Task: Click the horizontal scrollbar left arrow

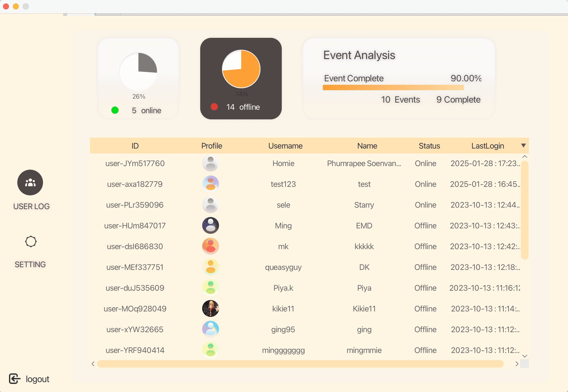Action: coord(93,364)
